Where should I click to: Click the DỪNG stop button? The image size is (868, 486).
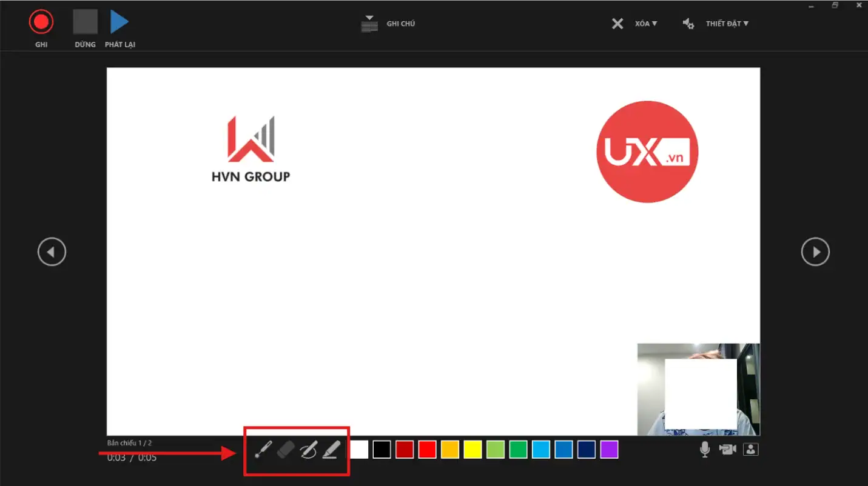(85, 23)
